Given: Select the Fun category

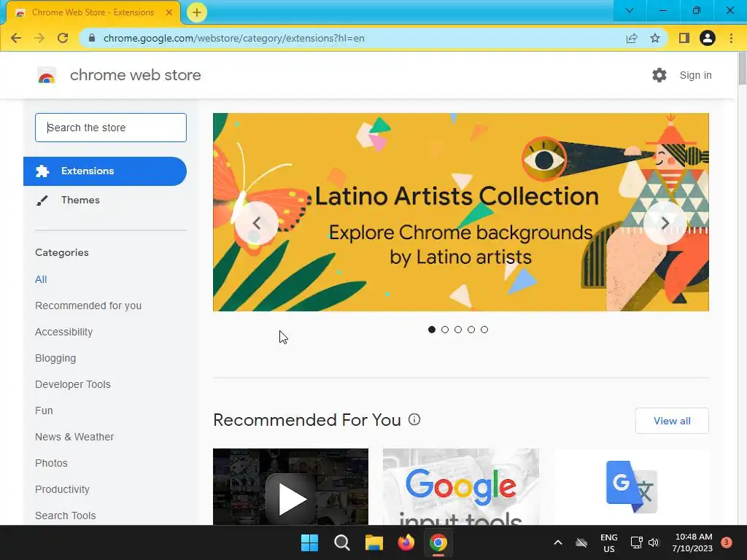Looking at the screenshot, I should coord(44,411).
